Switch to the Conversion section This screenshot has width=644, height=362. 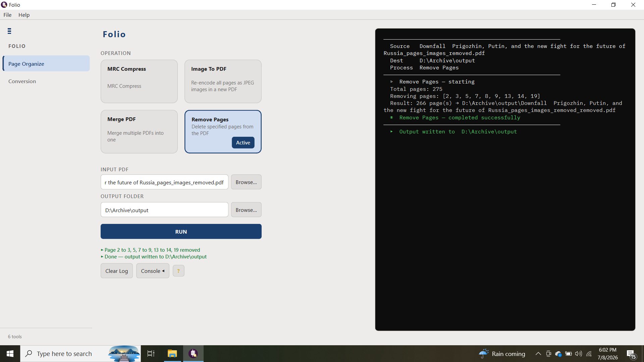pyautogui.click(x=22, y=81)
